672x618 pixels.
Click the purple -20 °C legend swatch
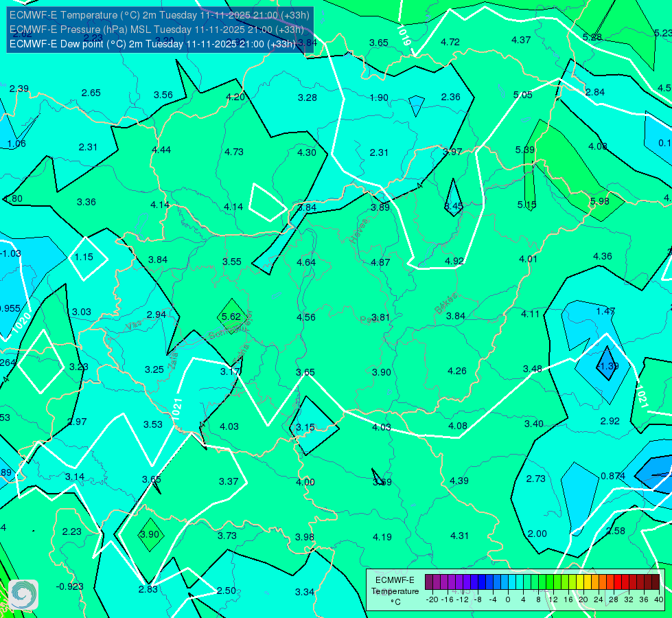429,582
